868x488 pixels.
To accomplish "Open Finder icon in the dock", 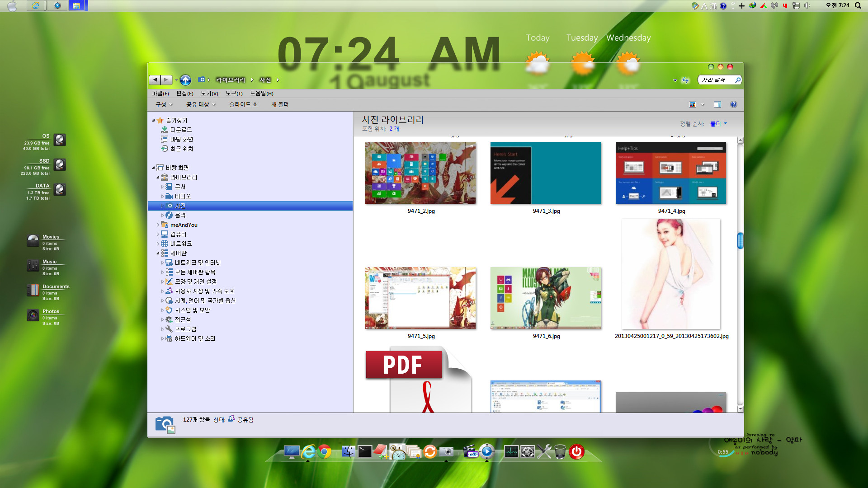I will [348, 451].
